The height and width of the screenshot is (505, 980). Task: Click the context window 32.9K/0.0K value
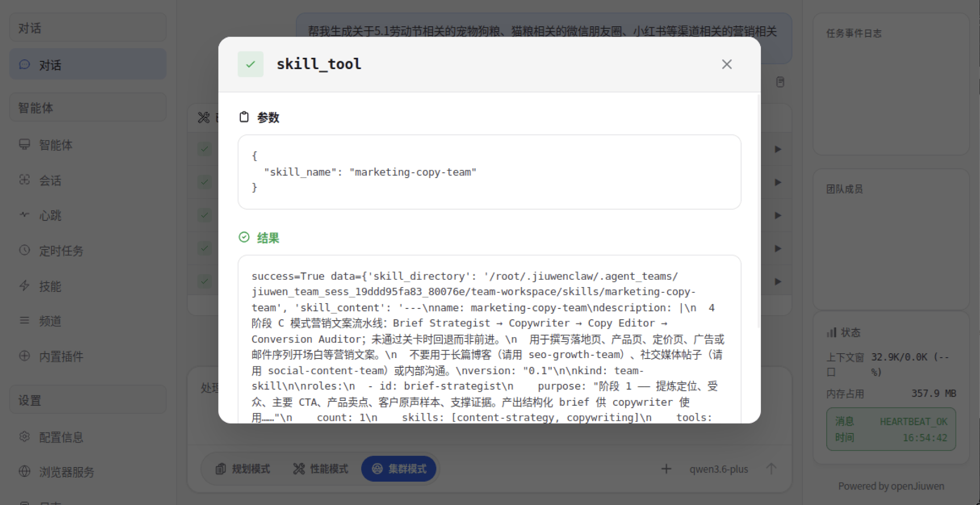pyautogui.click(x=910, y=364)
